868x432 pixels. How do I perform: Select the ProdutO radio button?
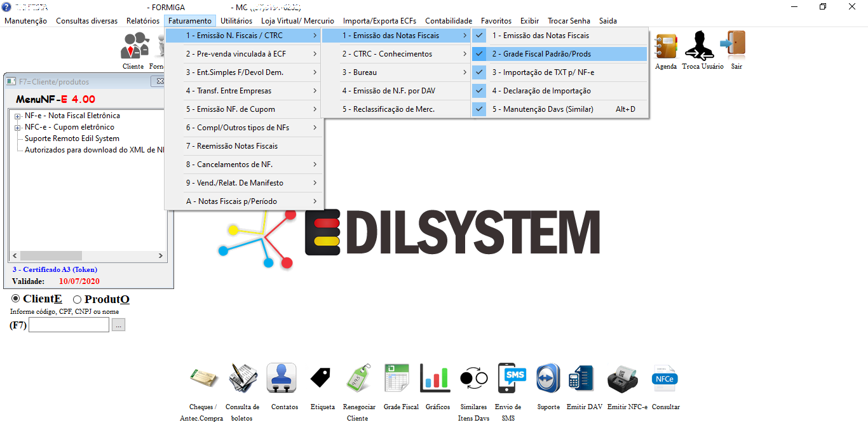[78, 299]
